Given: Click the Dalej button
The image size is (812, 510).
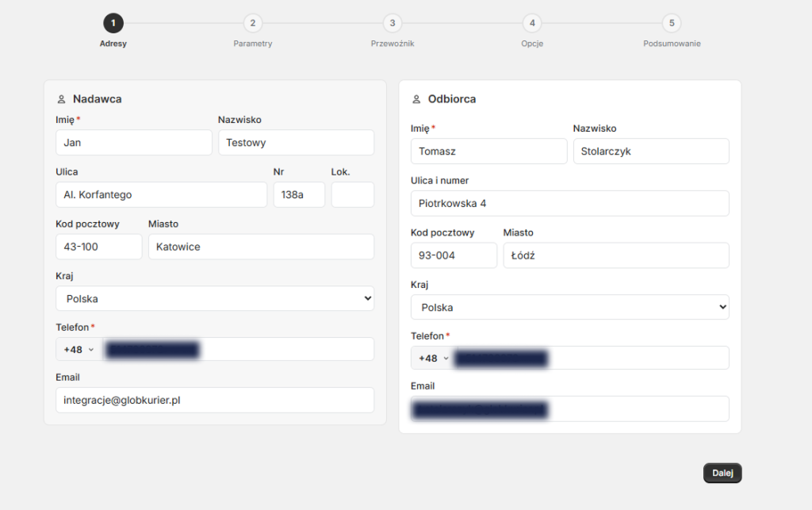Looking at the screenshot, I should point(722,473).
